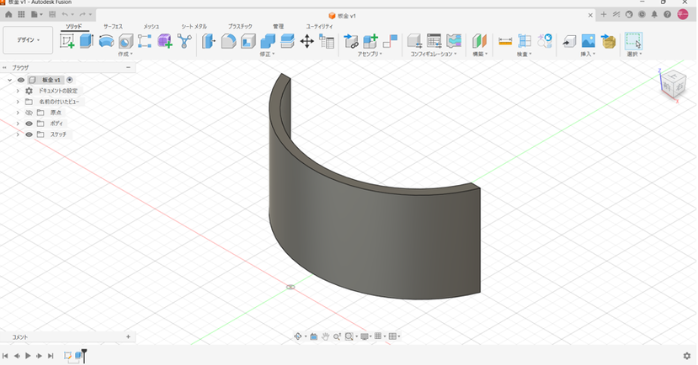Click the Joint tool icon

(x=390, y=41)
